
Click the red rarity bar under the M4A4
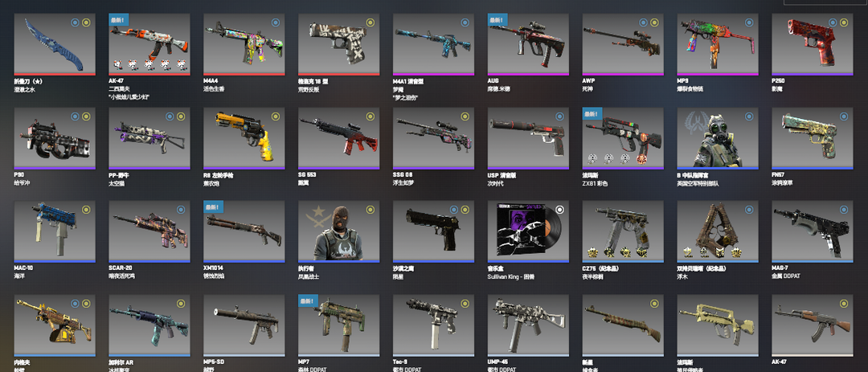pos(244,74)
